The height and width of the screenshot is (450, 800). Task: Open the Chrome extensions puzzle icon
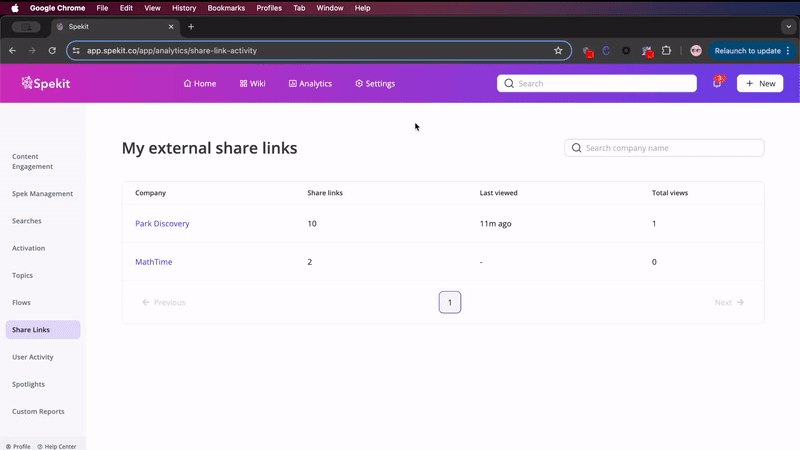pos(666,51)
